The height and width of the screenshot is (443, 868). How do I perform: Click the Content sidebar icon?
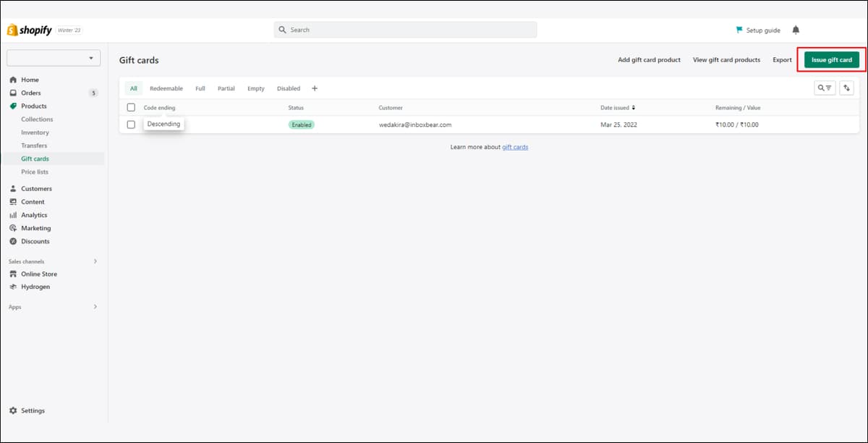[13, 202]
